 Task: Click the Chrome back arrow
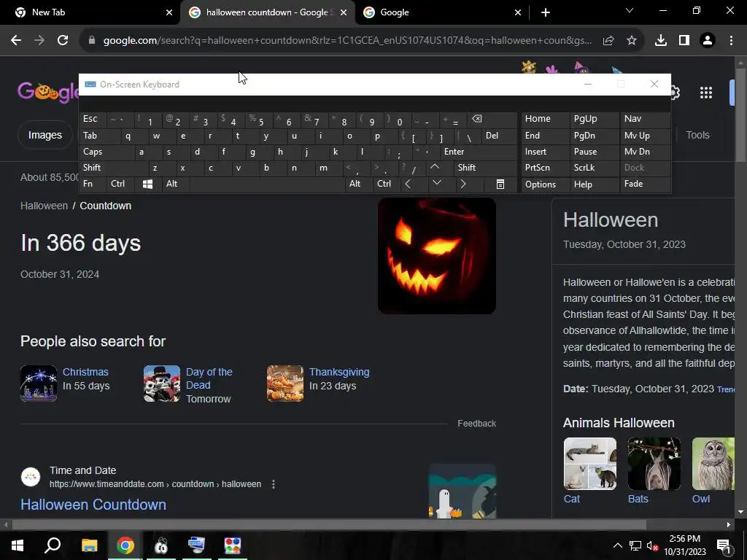pos(16,41)
